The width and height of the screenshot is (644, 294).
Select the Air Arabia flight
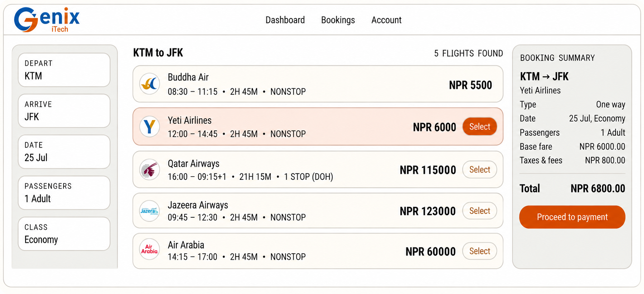click(480, 251)
